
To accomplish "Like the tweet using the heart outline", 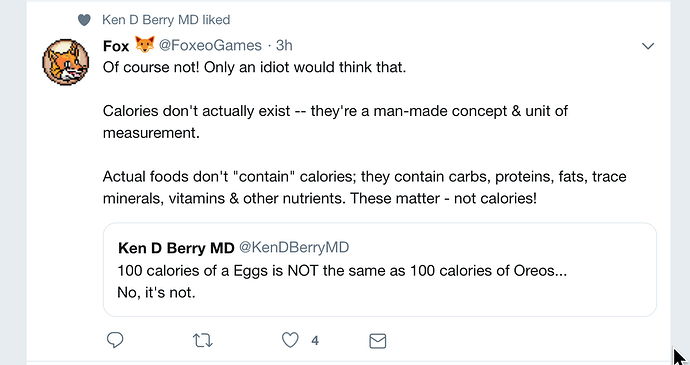I will coord(290,340).
